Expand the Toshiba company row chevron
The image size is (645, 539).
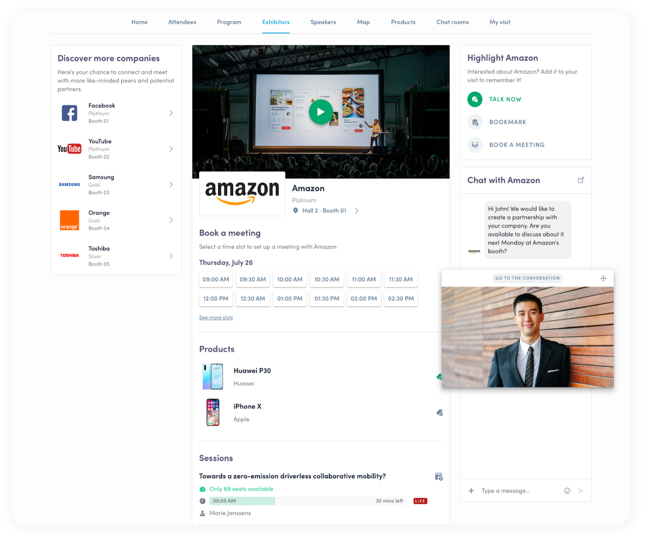click(171, 256)
